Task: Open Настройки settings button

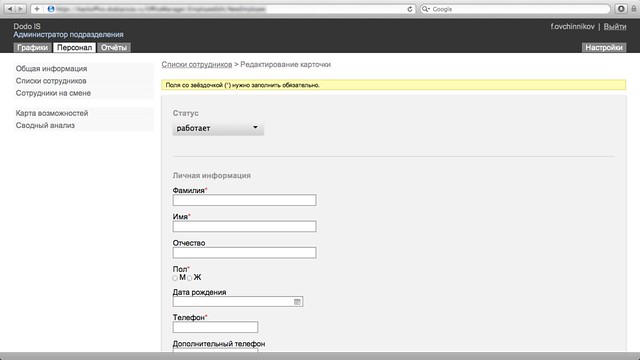Action: coord(604,47)
